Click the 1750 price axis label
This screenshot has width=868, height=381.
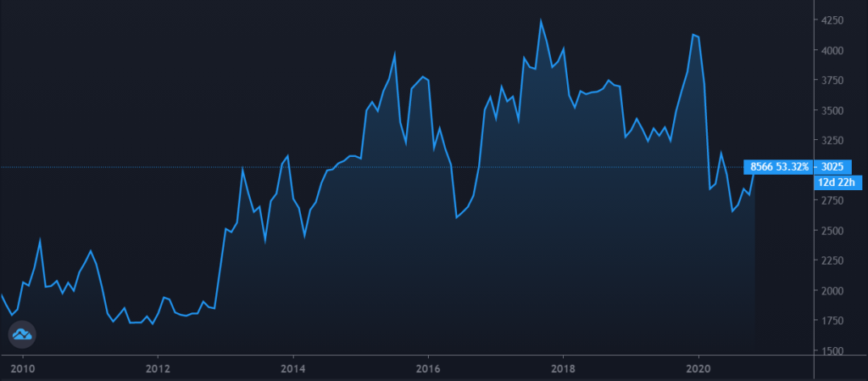tap(833, 320)
